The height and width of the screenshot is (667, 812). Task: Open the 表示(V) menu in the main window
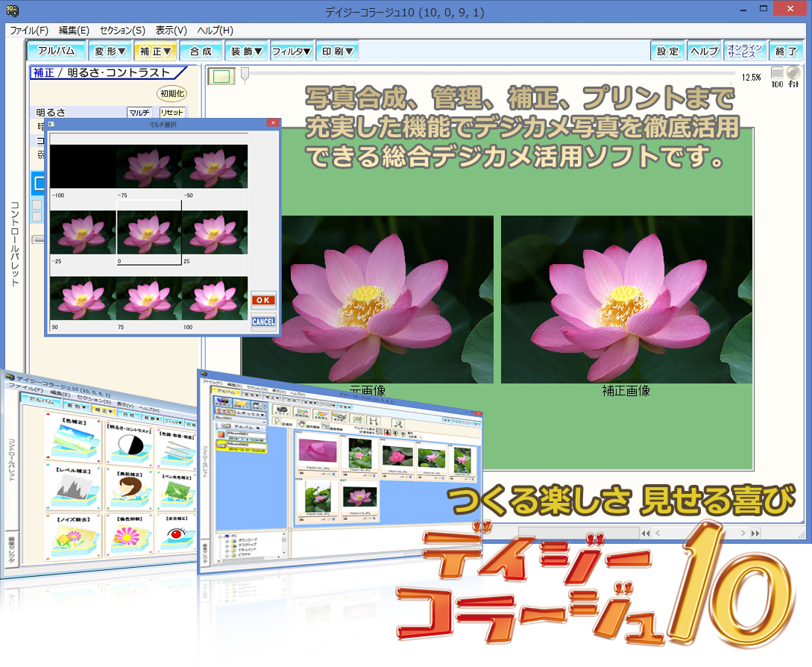tap(171, 31)
